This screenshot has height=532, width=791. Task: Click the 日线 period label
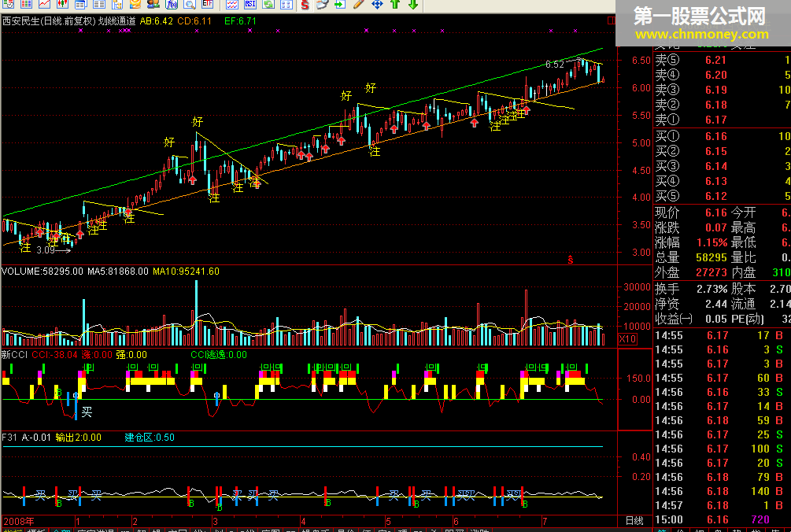[x=634, y=520]
